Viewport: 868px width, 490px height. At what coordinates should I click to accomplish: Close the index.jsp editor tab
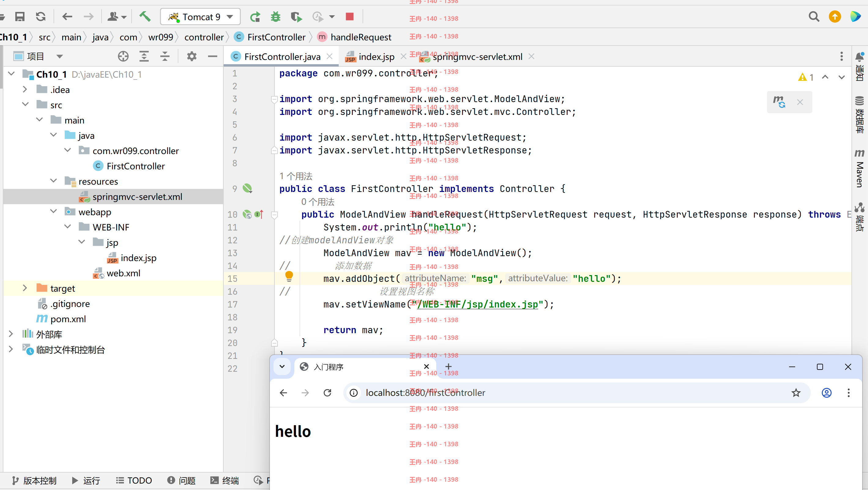(403, 56)
